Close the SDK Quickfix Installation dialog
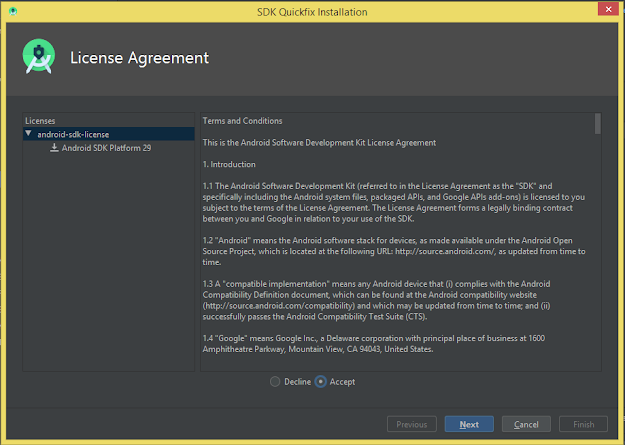625x445 pixels. (x=608, y=9)
